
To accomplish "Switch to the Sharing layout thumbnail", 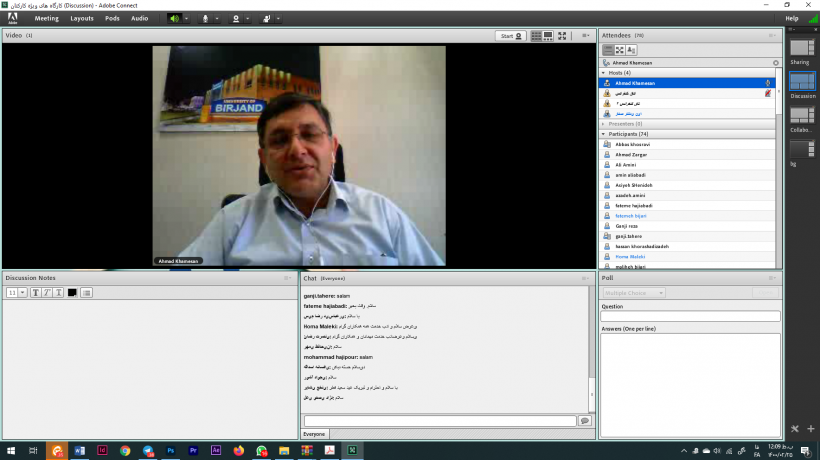I will (802, 48).
